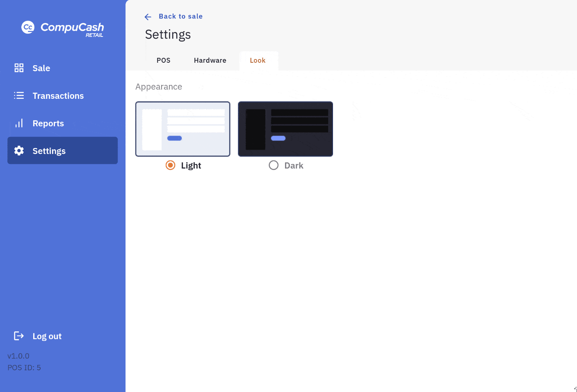Go to Reports in the sidebar
This screenshot has width=577, height=392.
[x=48, y=123]
